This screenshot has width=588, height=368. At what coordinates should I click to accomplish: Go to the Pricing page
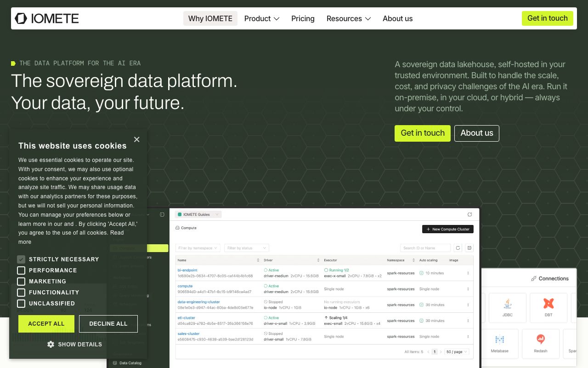coord(303,18)
